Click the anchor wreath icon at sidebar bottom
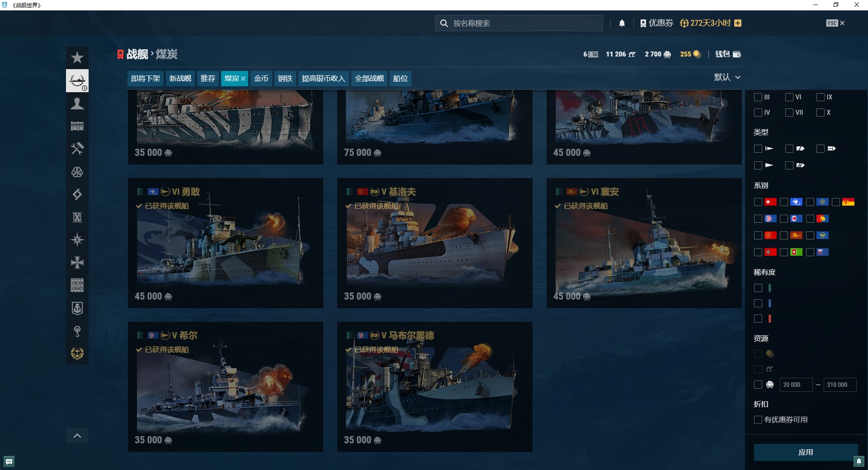 [x=77, y=353]
